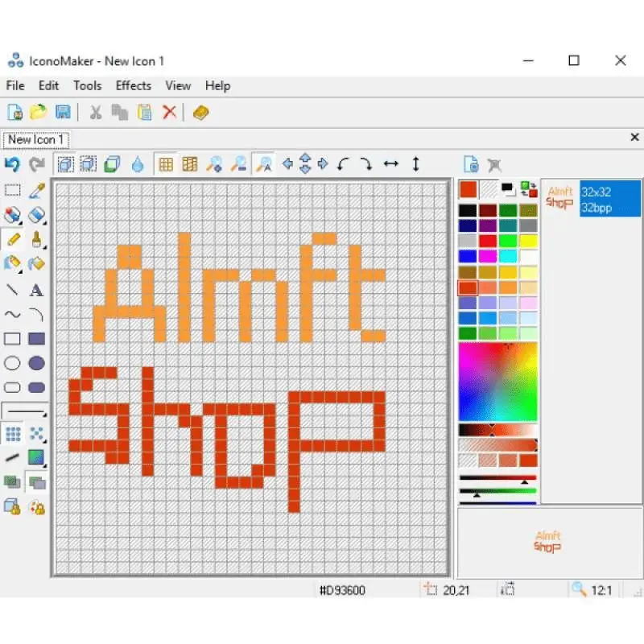Select the filled ellipse tool
This screenshot has height=644, width=644.
pyautogui.click(x=36, y=363)
